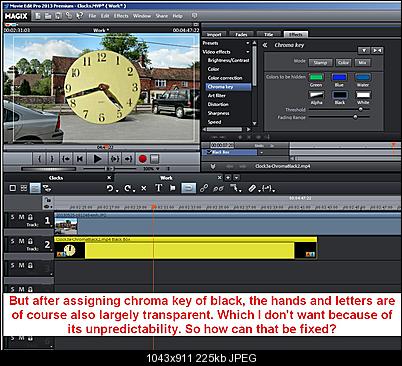This screenshot has height=366, width=402.
Task: Click the jump to range start button
Action: tap(66, 159)
